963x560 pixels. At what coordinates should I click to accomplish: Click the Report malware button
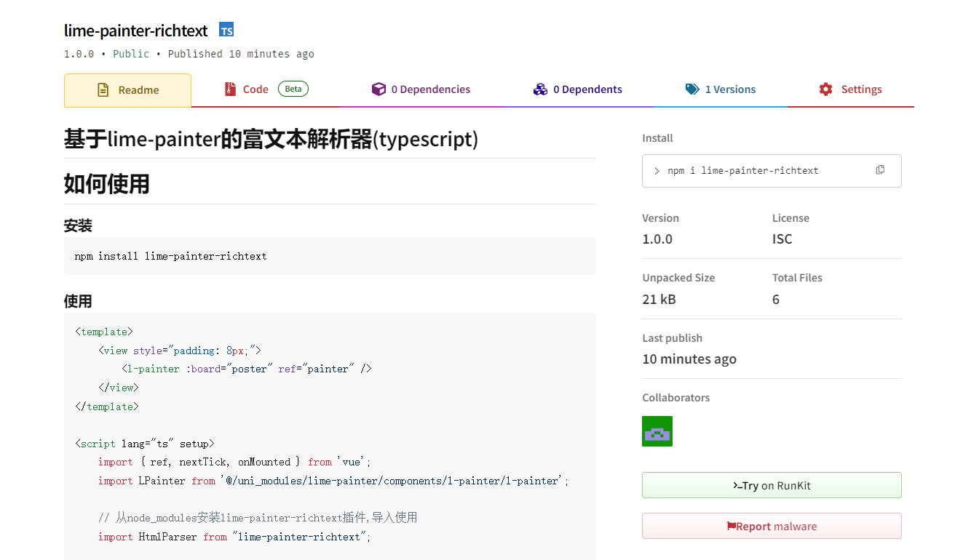coord(772,526)
